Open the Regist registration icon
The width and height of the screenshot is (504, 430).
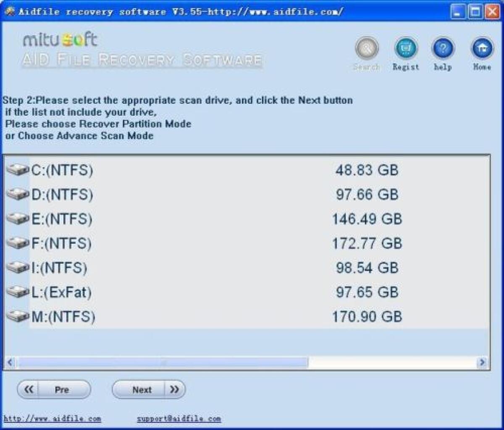coord(405,47)
